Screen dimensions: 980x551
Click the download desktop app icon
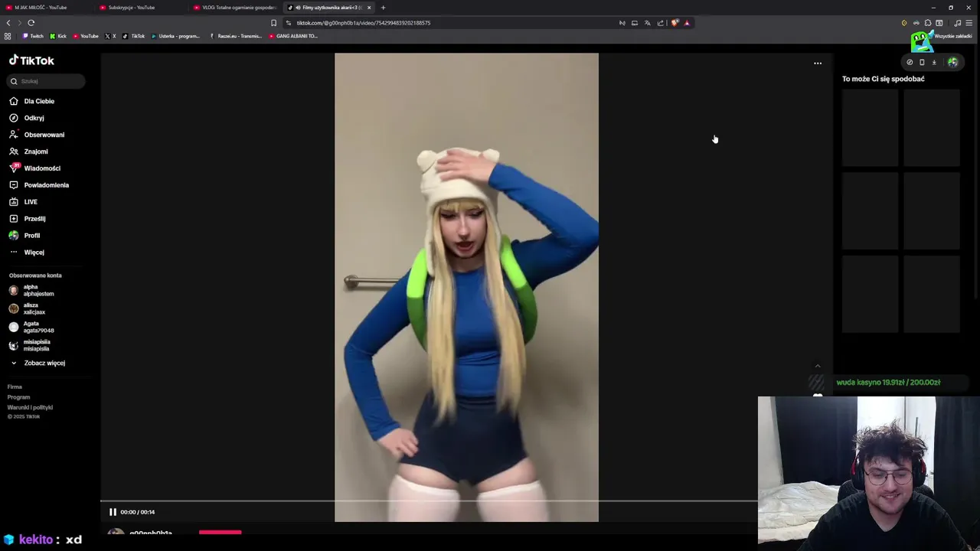click(x=934, y=63)
